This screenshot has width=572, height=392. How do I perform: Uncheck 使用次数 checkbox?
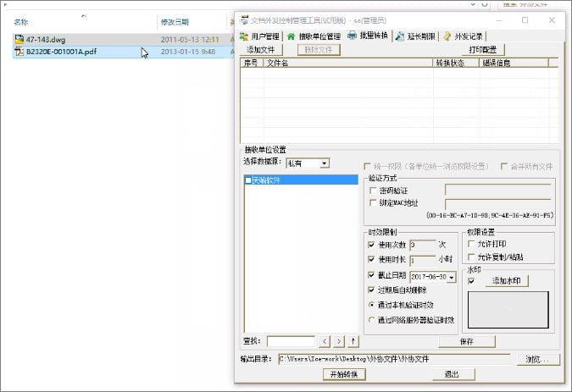coord(371,245)
